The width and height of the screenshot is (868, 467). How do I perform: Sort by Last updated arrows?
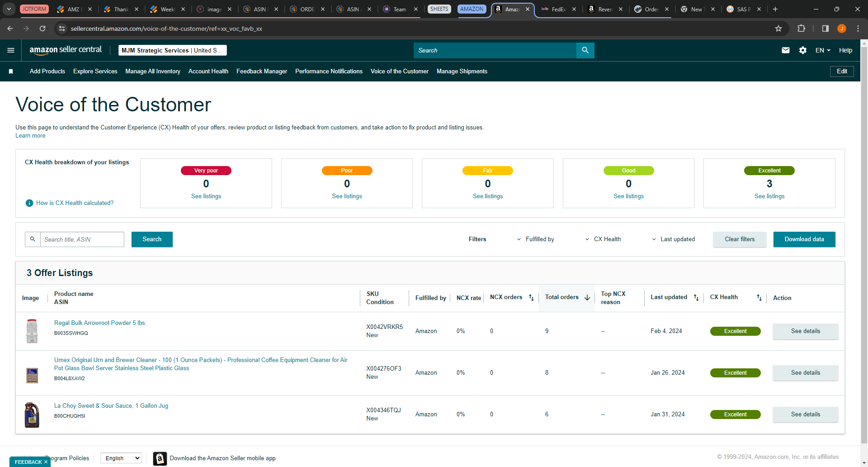[x=696, y=298]
